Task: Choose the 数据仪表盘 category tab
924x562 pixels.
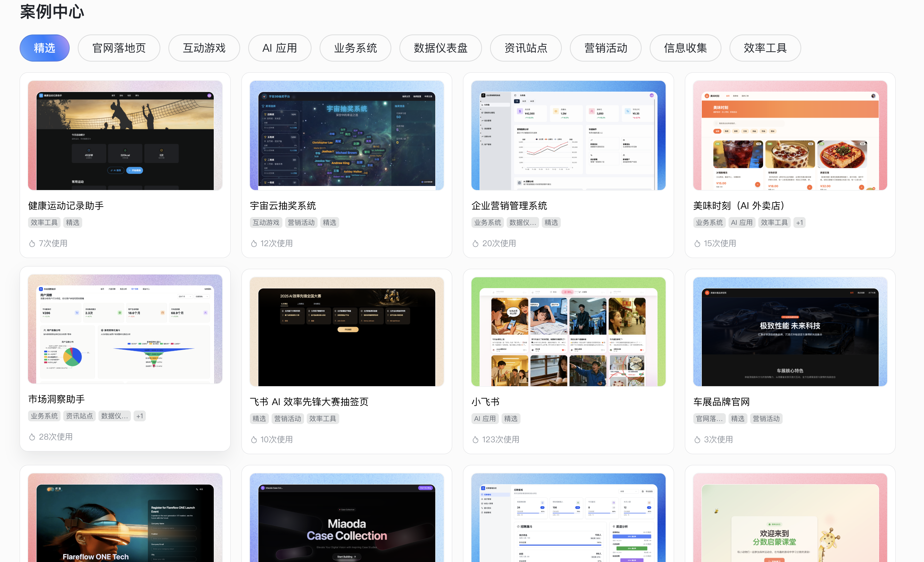Action: (440, 48)
